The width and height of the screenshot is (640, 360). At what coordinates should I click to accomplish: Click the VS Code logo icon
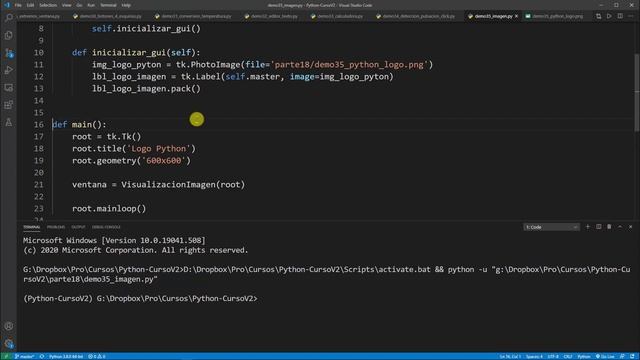[7, 5]
